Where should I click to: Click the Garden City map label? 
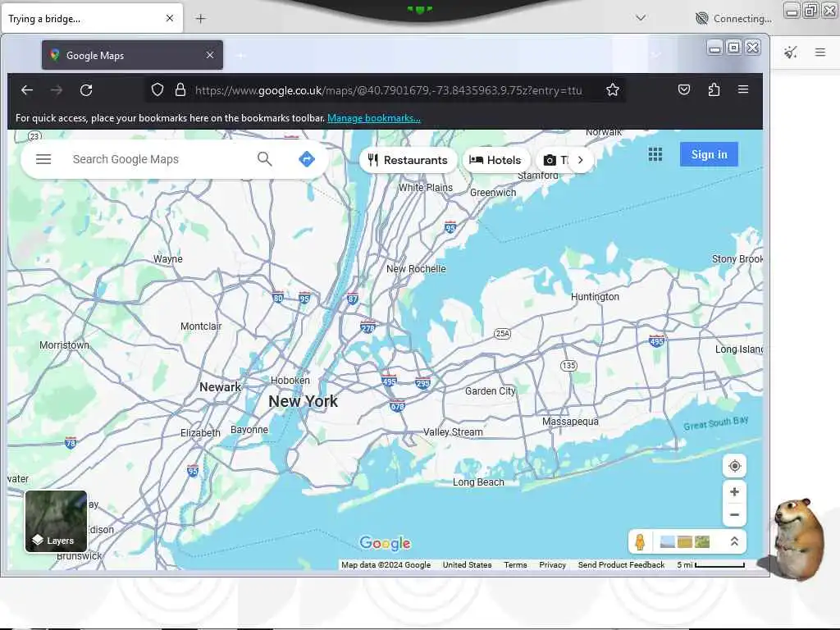[490, 391]
